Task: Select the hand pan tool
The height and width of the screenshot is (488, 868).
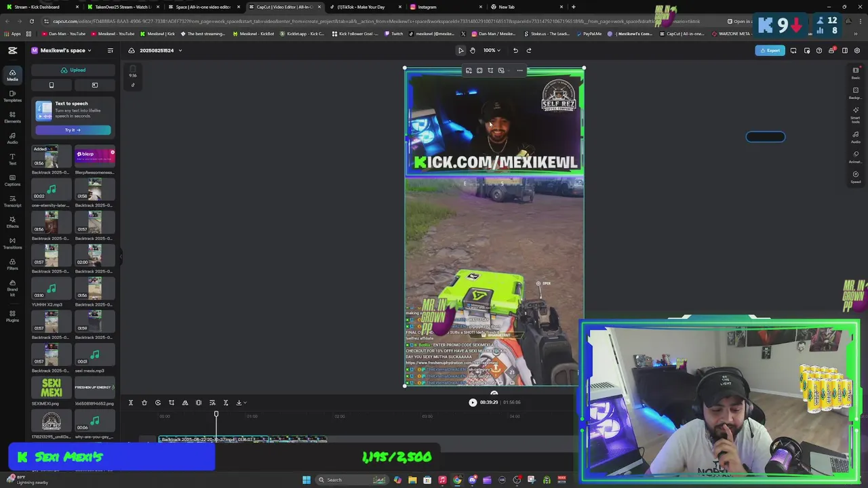Action: pos(473,50)
